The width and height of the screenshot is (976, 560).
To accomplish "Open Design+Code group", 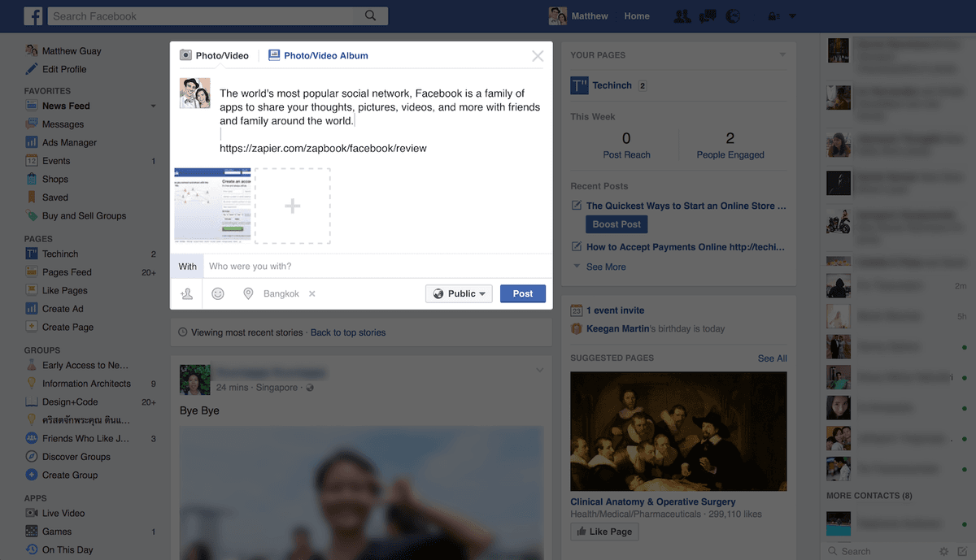I will (70, 402).
